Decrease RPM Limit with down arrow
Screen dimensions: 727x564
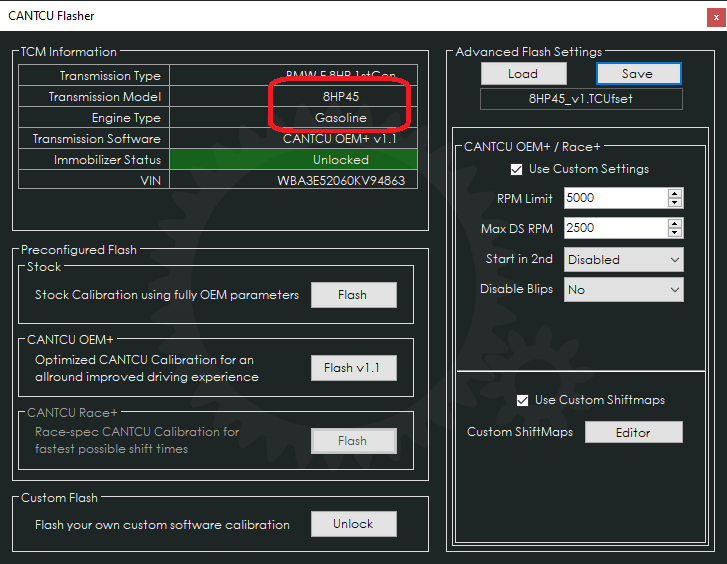tap(675, 203)
